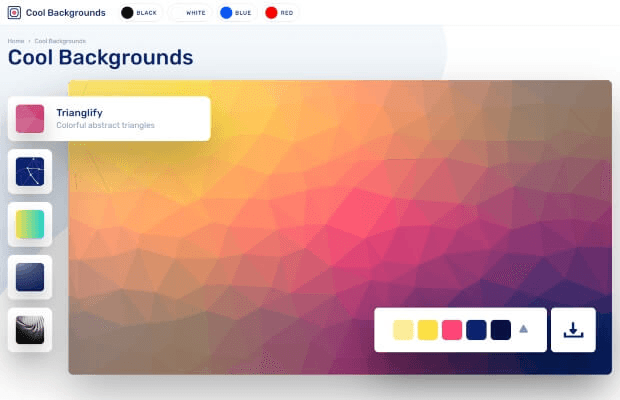Choose the constellation particles background thumbnail
The image size is (620, 400).
(30, 172)
